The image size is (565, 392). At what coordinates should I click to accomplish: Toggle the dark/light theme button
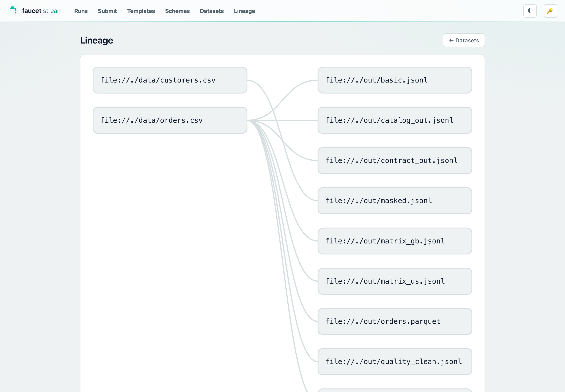tap(530, 11)
